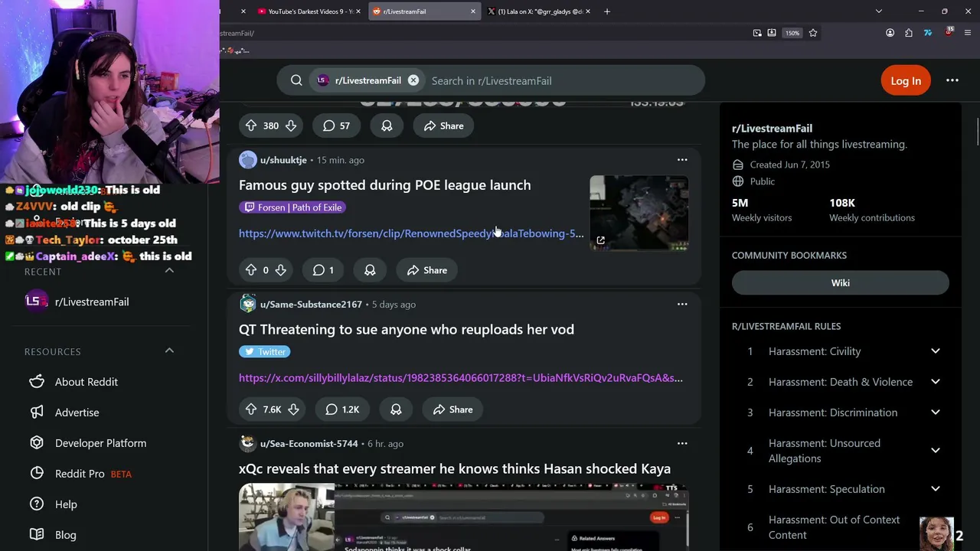Collapse the RECENT sidebar section

coord(169,271)
